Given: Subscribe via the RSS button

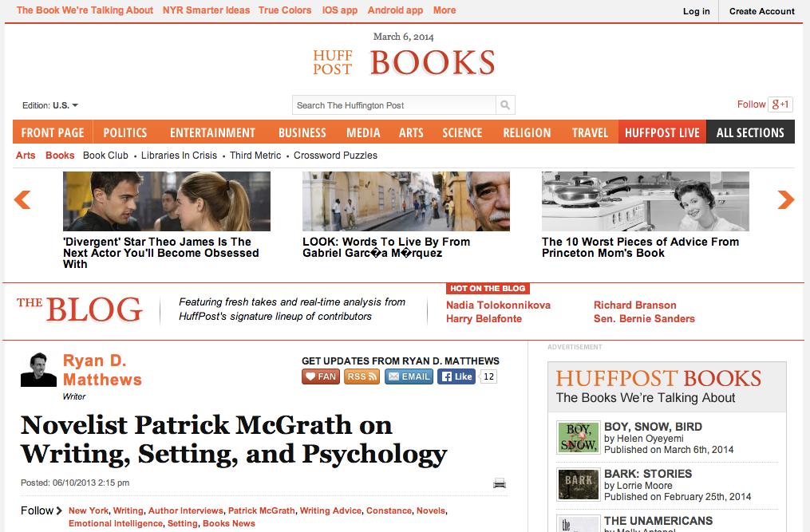Looking at the screenshot, I should click(x=362, y=376).
